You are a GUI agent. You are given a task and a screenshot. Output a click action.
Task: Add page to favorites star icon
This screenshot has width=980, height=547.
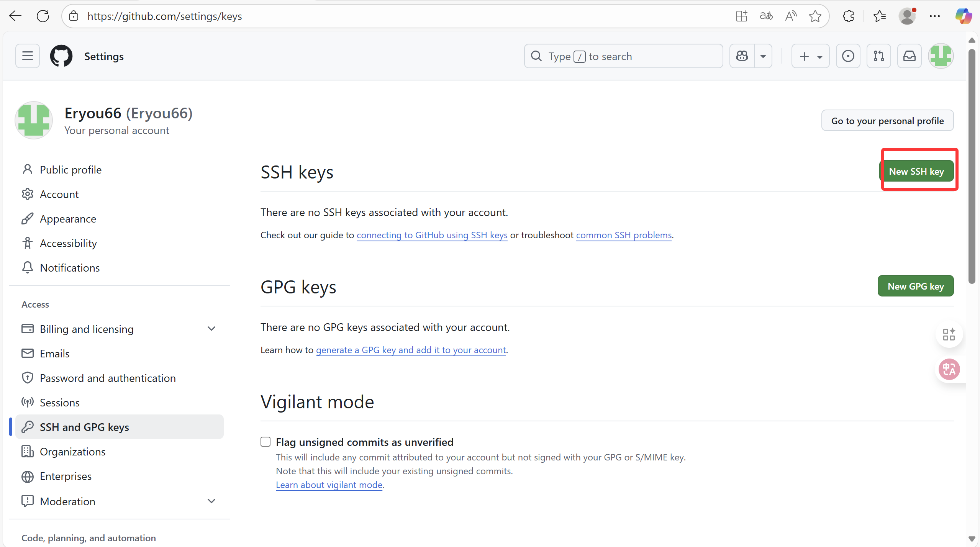click(815, 16)
